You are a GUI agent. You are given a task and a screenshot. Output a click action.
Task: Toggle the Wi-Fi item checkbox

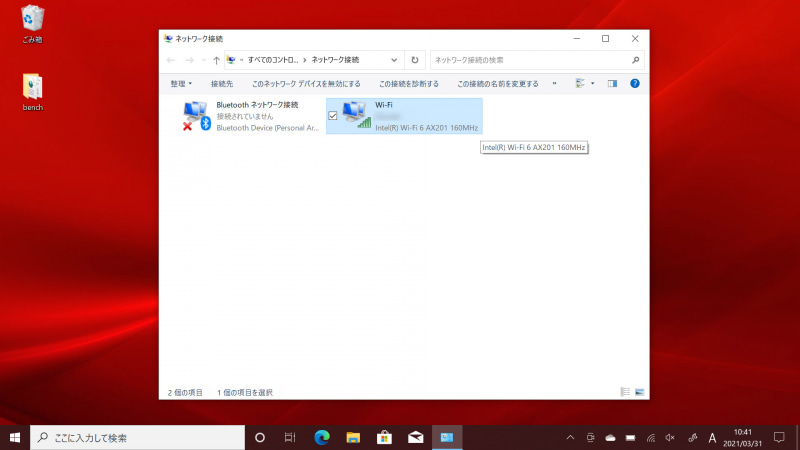[x=333, y=116]
